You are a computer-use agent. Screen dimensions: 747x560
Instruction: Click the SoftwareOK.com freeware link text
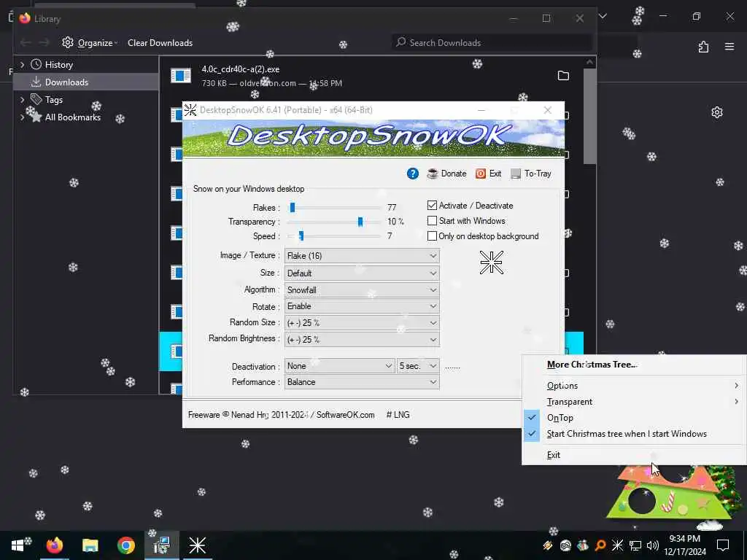(x=345, y=415)
